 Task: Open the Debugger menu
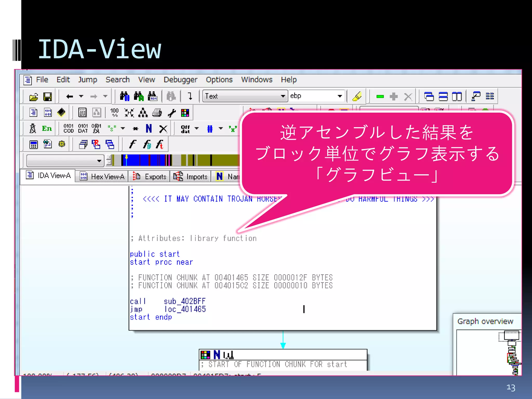click(180, 79)
